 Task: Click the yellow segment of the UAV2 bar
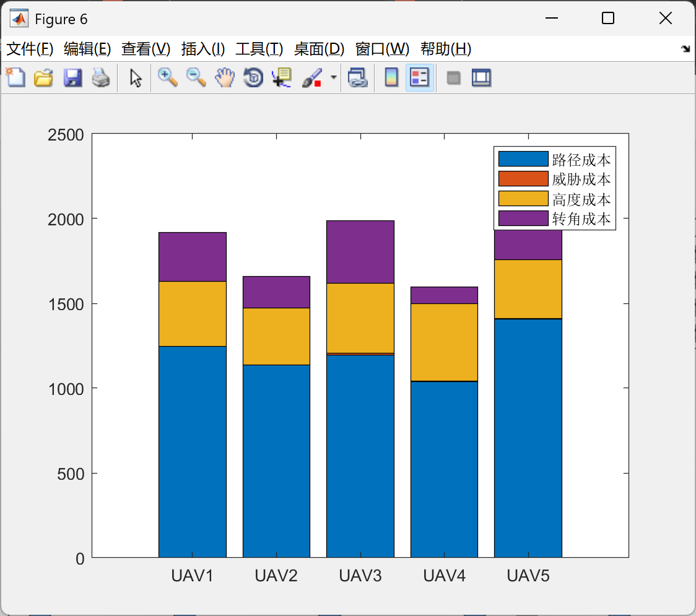277,336
